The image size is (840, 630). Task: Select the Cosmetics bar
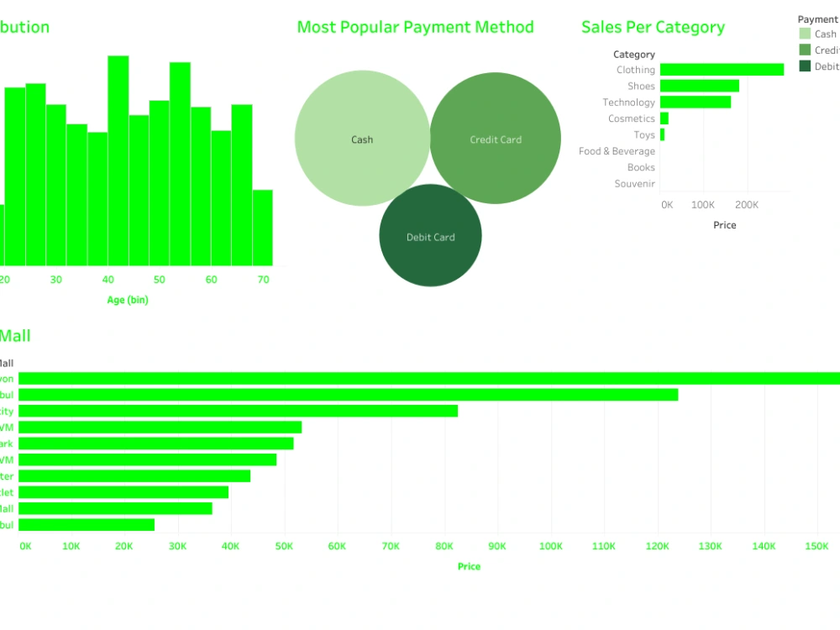(666, 118)
